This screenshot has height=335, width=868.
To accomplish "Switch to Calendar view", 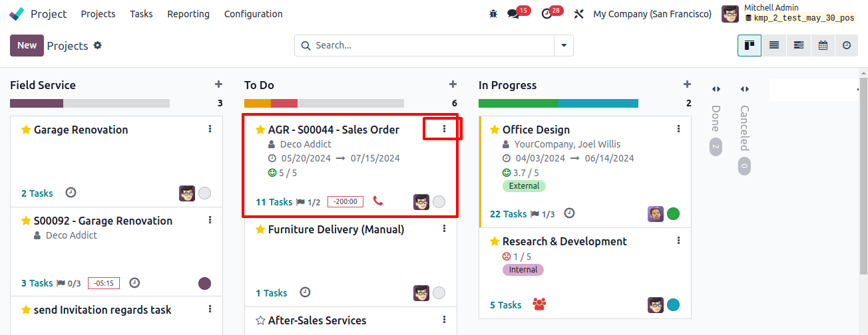I will pyautogui.click(x=823, y=45).
